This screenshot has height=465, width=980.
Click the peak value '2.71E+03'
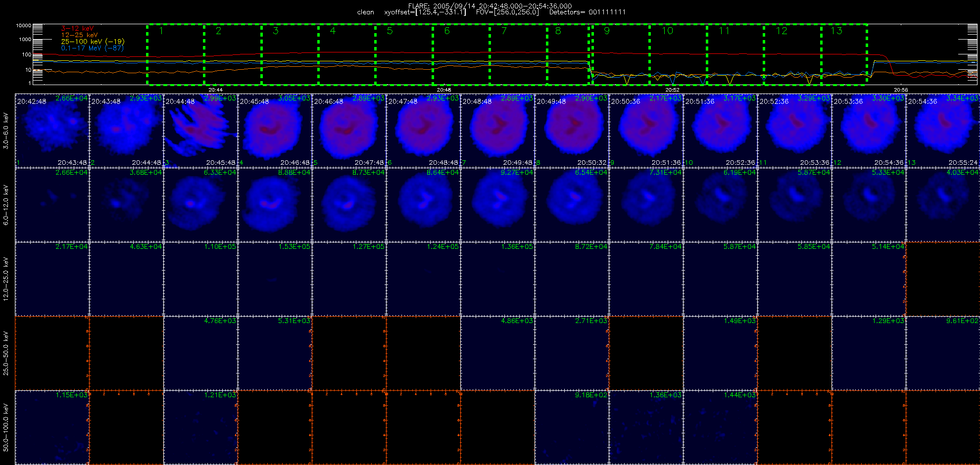(591, 321)
